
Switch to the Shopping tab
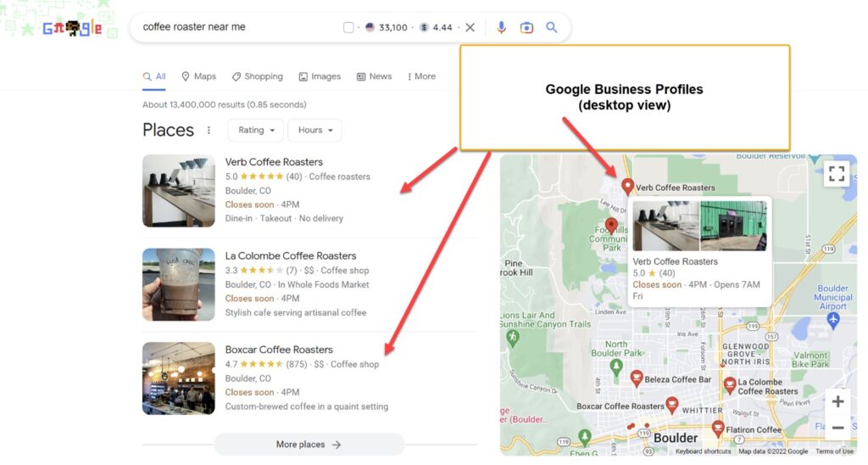tap(258, 76)
